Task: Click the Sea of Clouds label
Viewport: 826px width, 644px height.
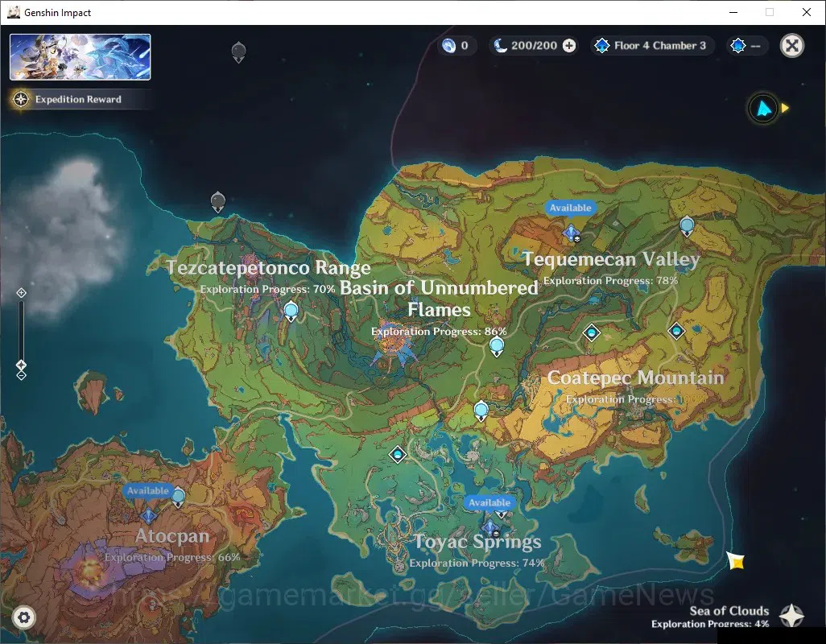Action: [x=729, y=611]
